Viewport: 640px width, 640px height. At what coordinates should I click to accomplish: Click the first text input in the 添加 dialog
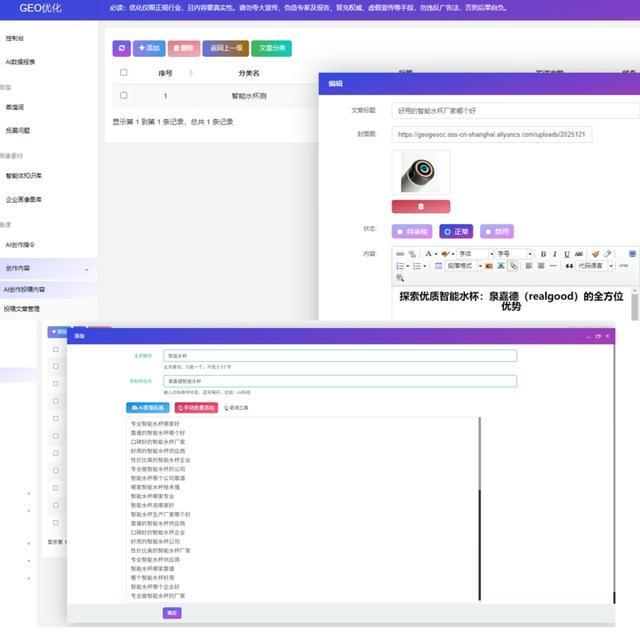340,356
